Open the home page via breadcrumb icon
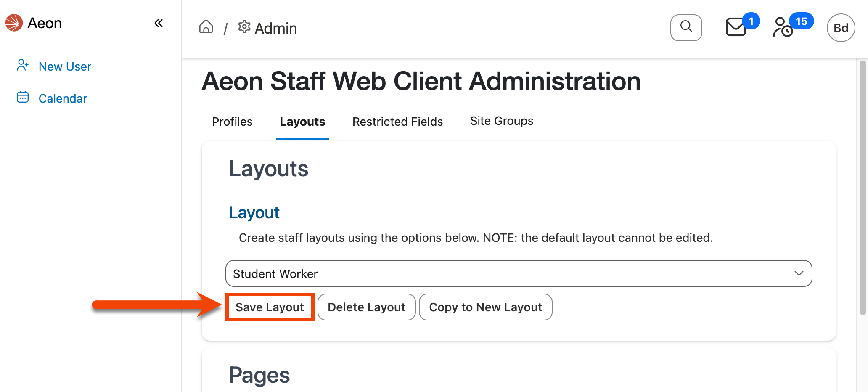Viewport: 868px width, 392px height. pyautogui.click(x=206, y=27)
